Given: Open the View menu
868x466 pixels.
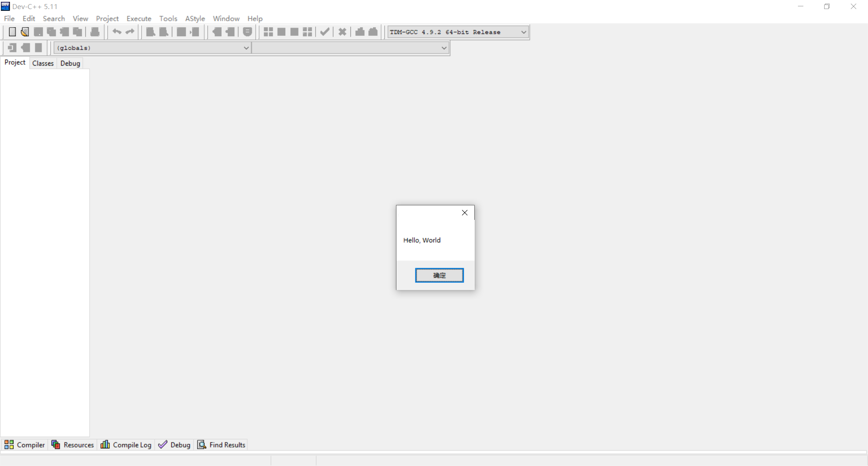Looking at the screenshot, I should point(80,19).
